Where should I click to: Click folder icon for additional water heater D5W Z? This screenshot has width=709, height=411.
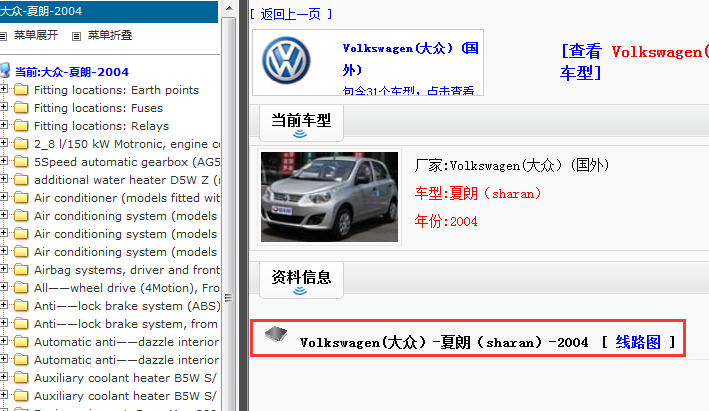coord(21,180)
